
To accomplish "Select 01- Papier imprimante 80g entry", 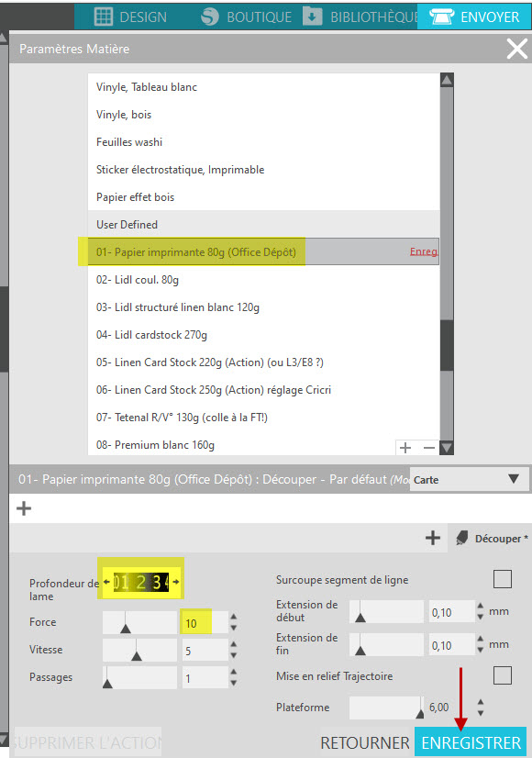I will [264, 251].
